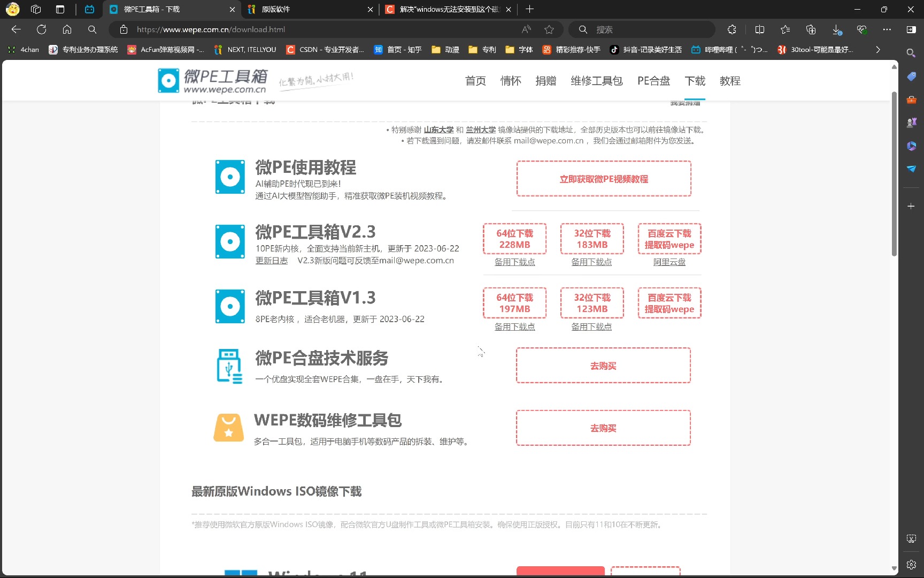
Task: Close the 微PE工具箱 - 下载 tab
Action: pyautogui.click(x=232, y=9)
